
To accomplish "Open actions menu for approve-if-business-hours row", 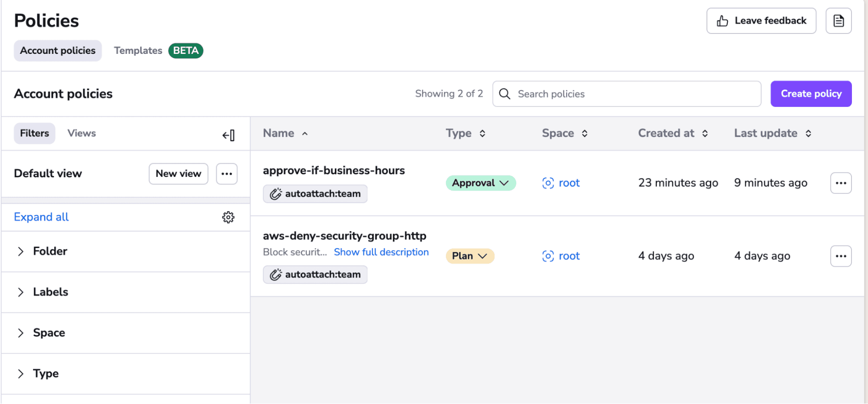I will [841, 183].
